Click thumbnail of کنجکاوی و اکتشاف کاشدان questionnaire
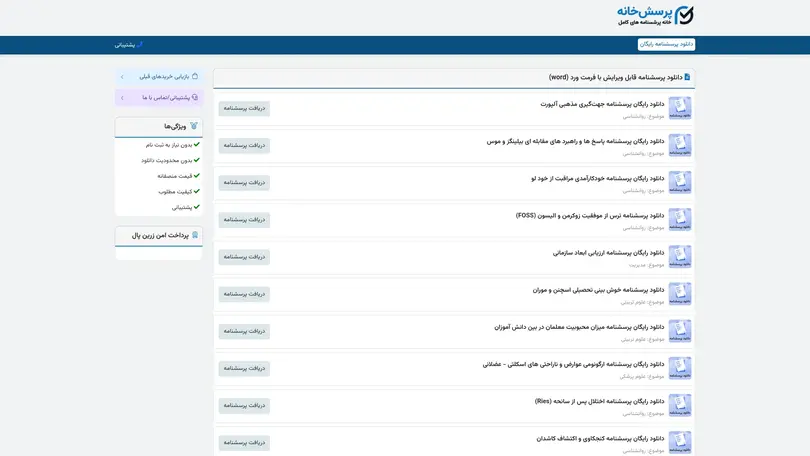Viewport: 810px width, 456px height. (x=680, y=443)
